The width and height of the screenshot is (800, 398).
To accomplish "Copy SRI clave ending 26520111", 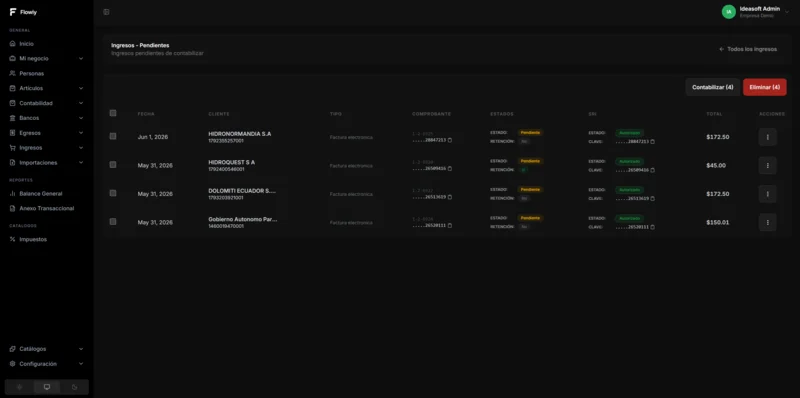I will click(x=653, y=228).
